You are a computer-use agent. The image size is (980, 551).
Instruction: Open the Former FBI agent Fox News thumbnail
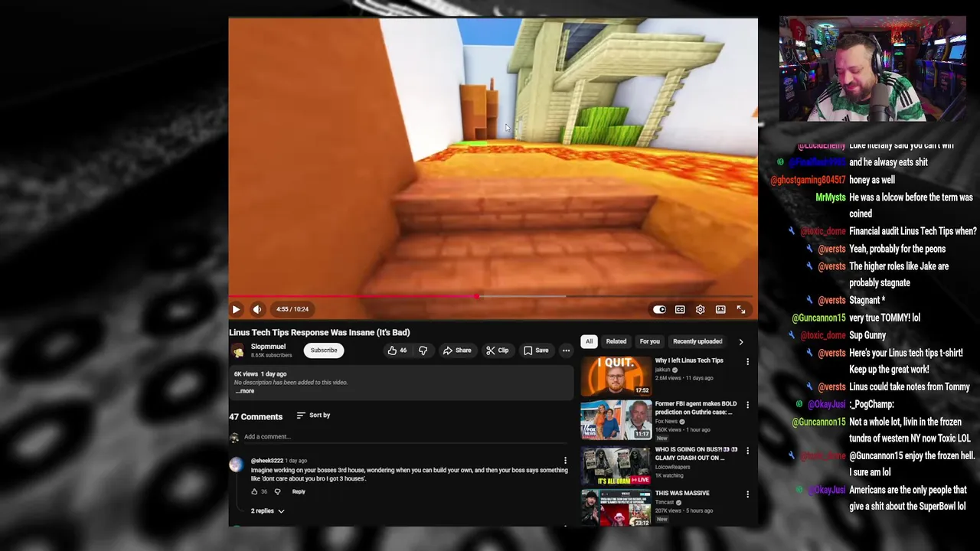pos(616,419)
